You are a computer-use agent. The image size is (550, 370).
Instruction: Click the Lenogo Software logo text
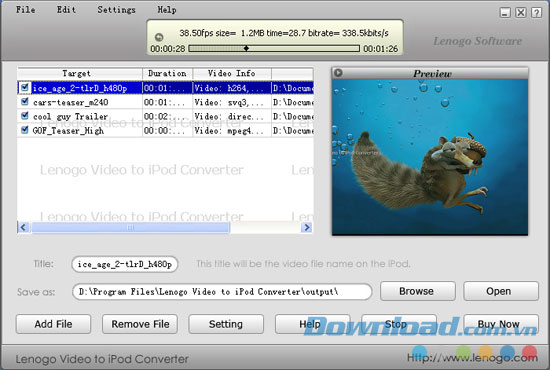[x=477, y=41]
